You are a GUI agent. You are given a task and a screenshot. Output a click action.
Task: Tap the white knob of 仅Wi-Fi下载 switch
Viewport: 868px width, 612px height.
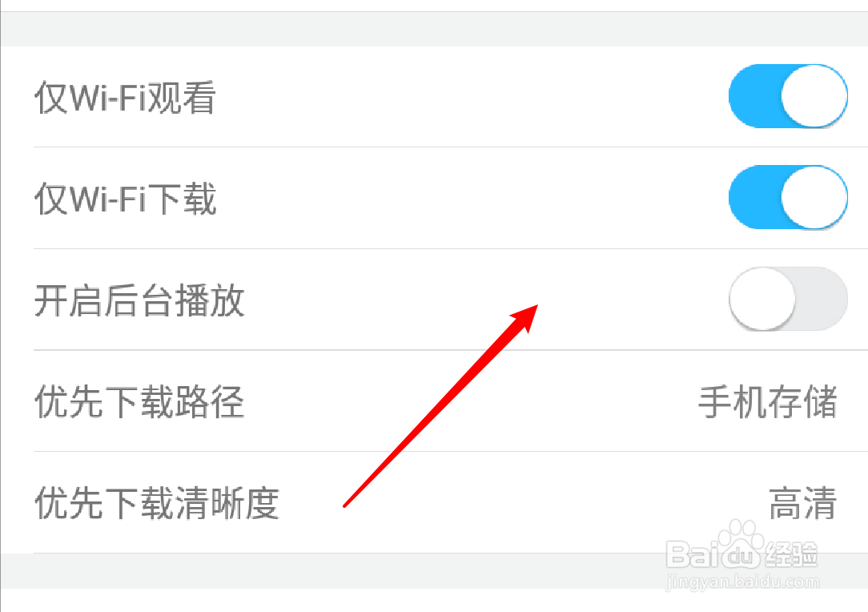[814, 198]
